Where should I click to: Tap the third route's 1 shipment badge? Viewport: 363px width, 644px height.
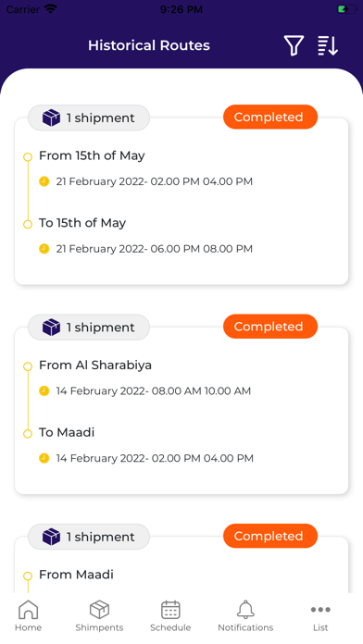(x=89, y=537)
